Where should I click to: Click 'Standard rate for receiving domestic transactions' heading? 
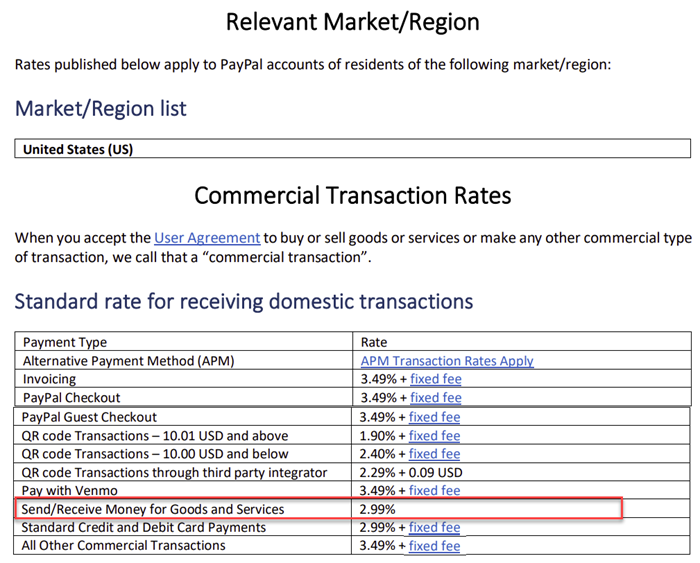tap(244, 301)
